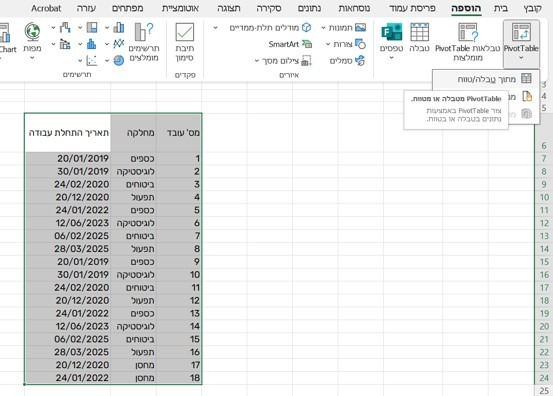The image size is (553, 396).
Task: Open 3D Models (מודלים תלת-ממדיים) icon
Action: pos(307,28)
